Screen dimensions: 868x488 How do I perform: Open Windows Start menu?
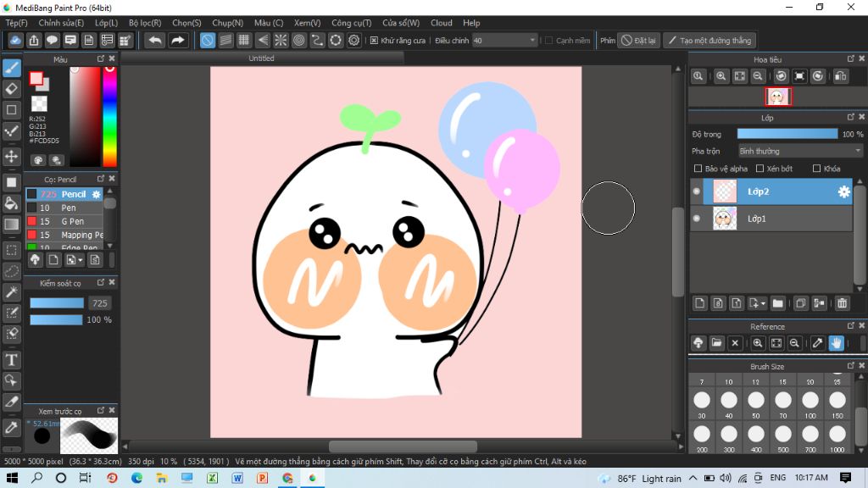pos(12,478)
